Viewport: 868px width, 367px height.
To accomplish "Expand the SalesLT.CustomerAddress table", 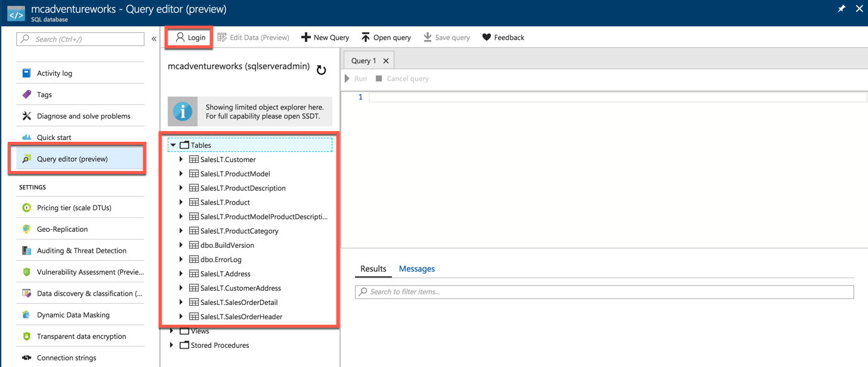I will click(x=181, y=288).
